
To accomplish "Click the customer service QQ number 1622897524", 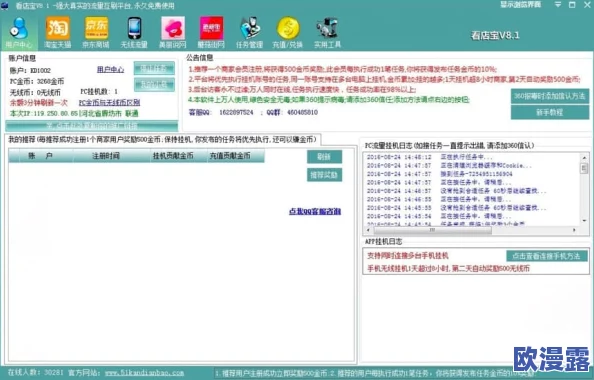I will point(236,113).
